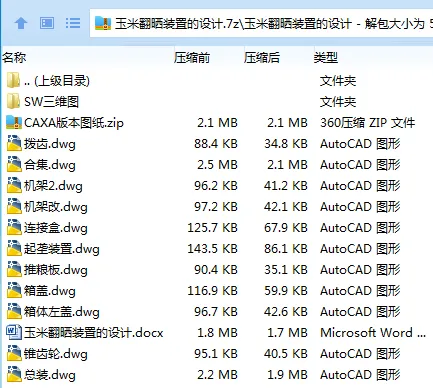Click the archive icon in the path bar
Image resolution: width=433 pixels, height=388 pixels.
coord(103,23)
